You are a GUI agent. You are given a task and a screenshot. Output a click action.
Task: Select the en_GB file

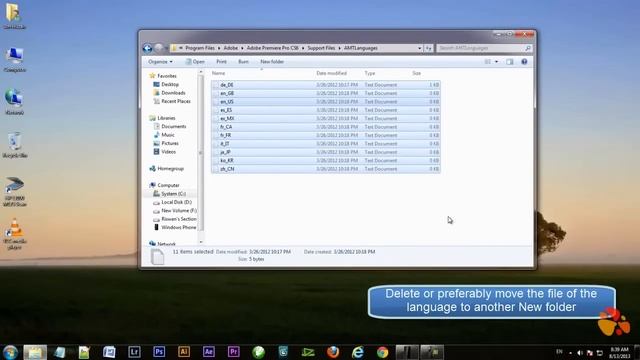click(x=326, y=93)
